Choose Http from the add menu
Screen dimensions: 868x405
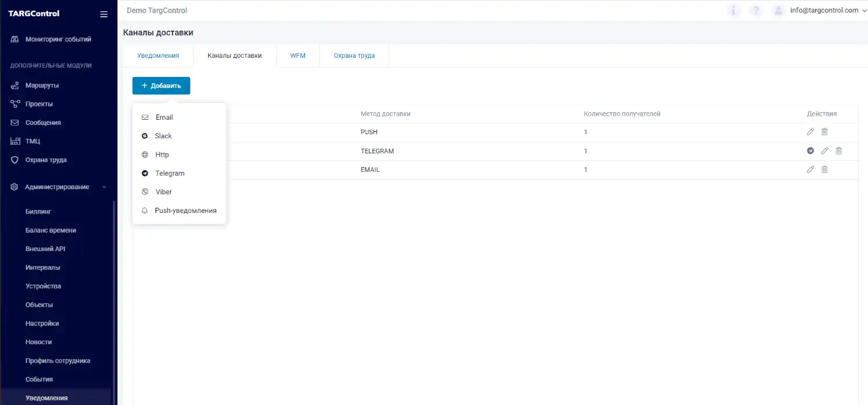(179, 154)
